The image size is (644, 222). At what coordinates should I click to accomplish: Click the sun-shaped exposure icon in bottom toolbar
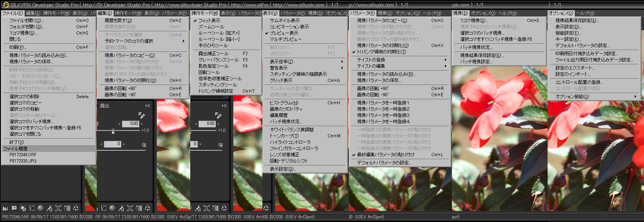23,208
